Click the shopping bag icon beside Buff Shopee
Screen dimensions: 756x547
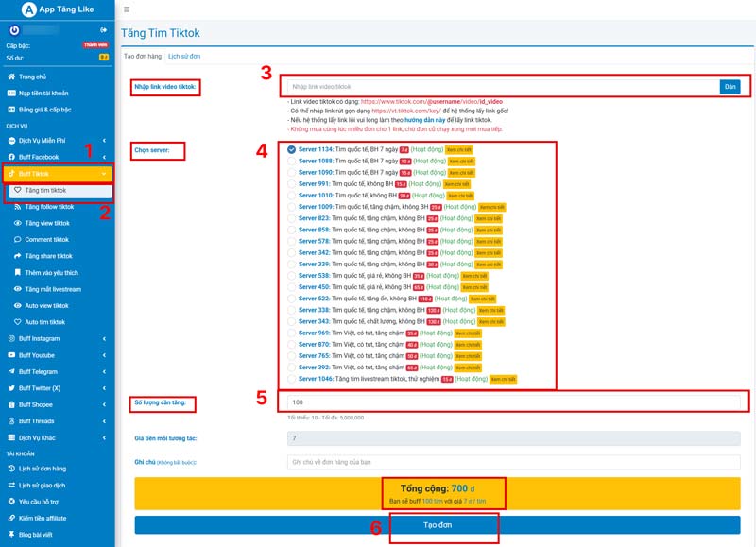click(x=11, y=405)
